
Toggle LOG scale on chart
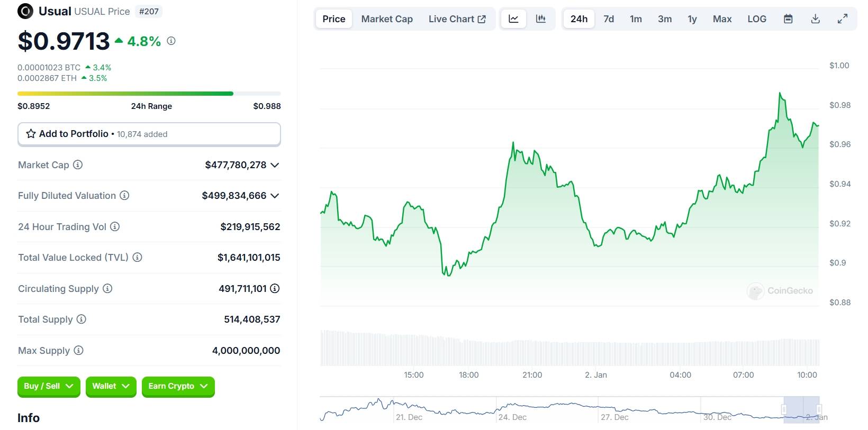point(757,19)
